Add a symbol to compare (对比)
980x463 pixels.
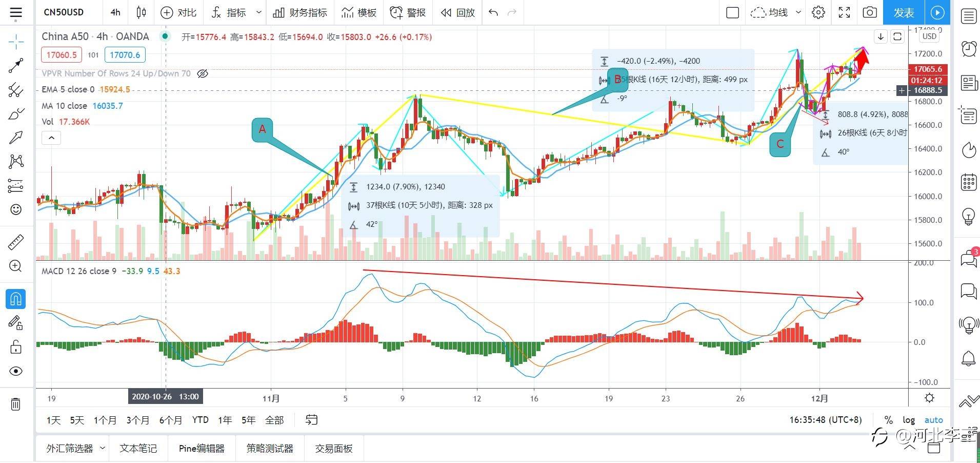click(x=178, y=12)
